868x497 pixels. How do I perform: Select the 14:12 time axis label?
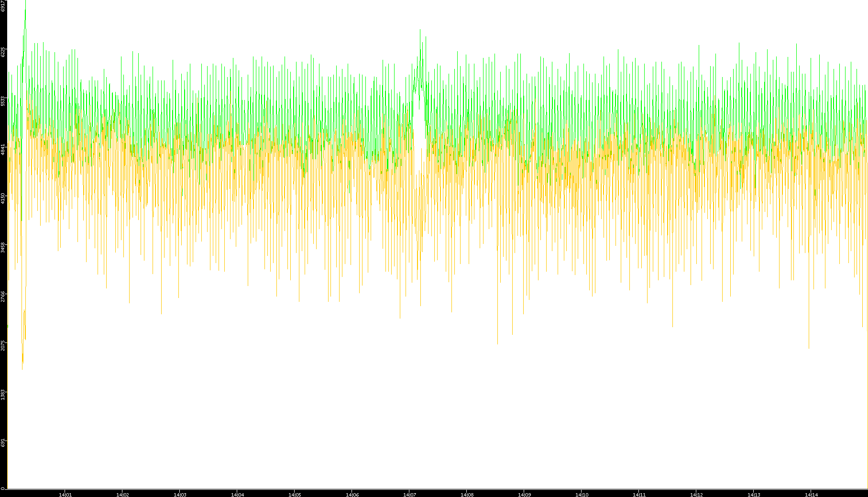[x=696, y=495]
